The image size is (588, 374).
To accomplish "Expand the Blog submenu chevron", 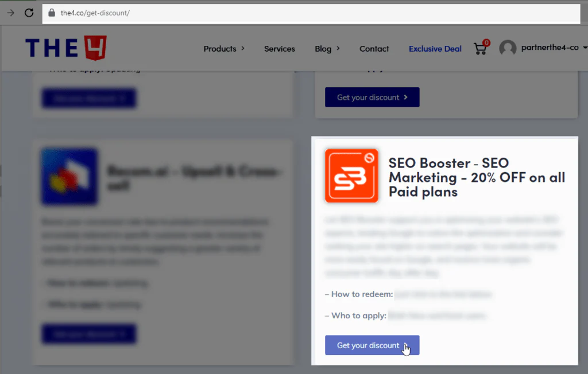I will pos(338,48).
